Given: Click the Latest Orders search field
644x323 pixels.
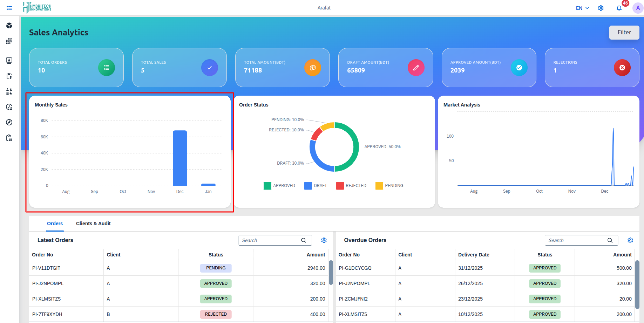Looking at the screenshot, I should point(269,240).
